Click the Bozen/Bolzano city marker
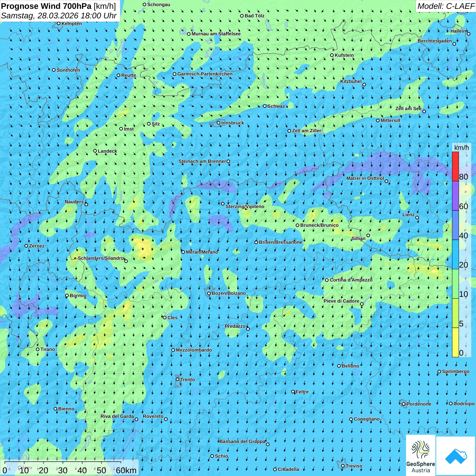The image size is (476, 476). 209,293
